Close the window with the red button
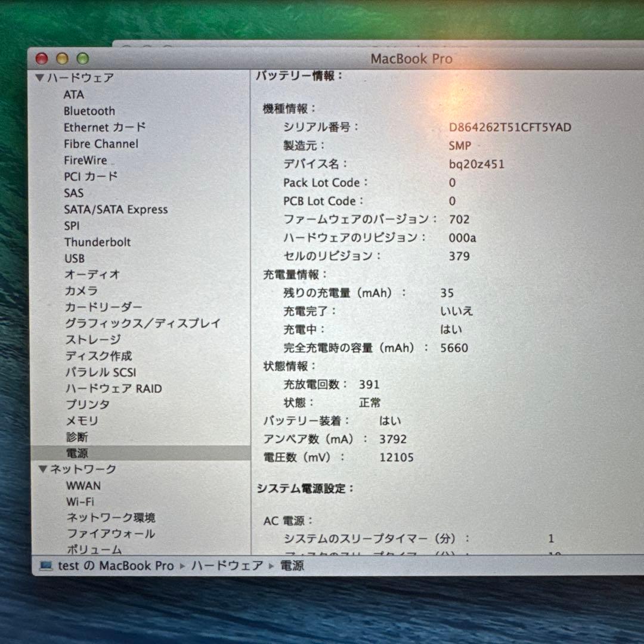Viewport: 644px width, 644px height. 42,58
